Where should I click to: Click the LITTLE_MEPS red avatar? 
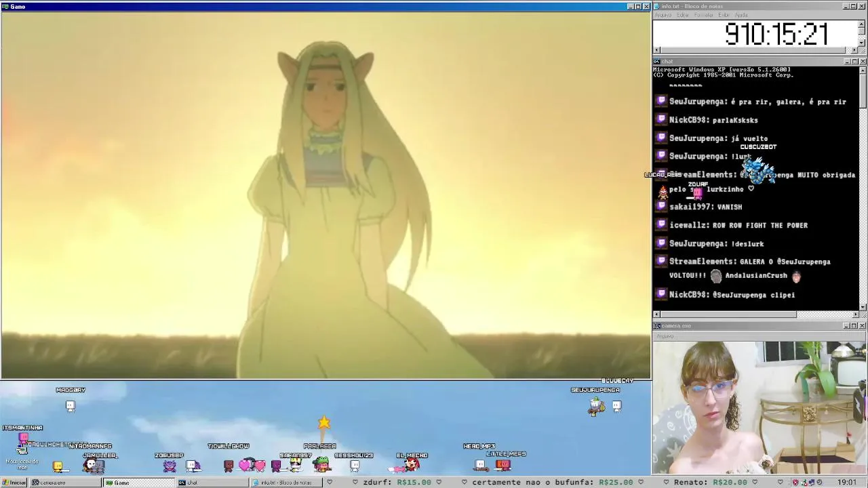(502, 464)
